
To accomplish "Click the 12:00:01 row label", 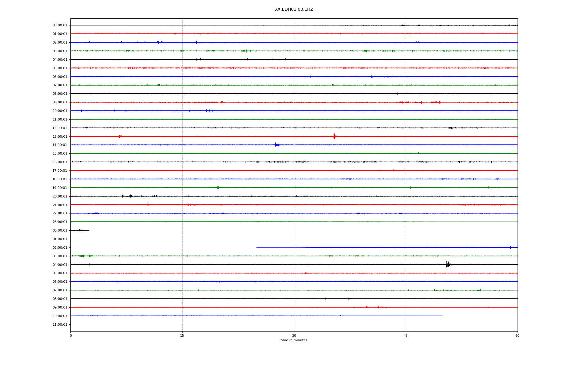I will click(60, 128).
